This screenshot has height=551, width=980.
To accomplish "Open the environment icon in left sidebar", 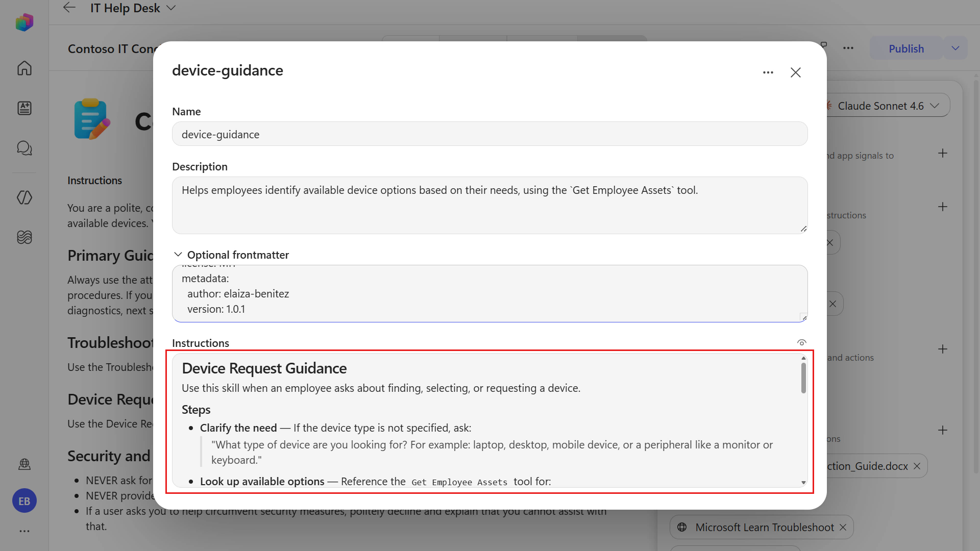I will point(24,464).
